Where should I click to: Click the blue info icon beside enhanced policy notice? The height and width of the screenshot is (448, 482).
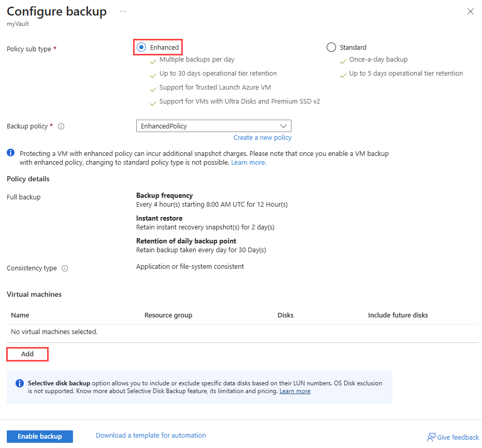(11, 153)
